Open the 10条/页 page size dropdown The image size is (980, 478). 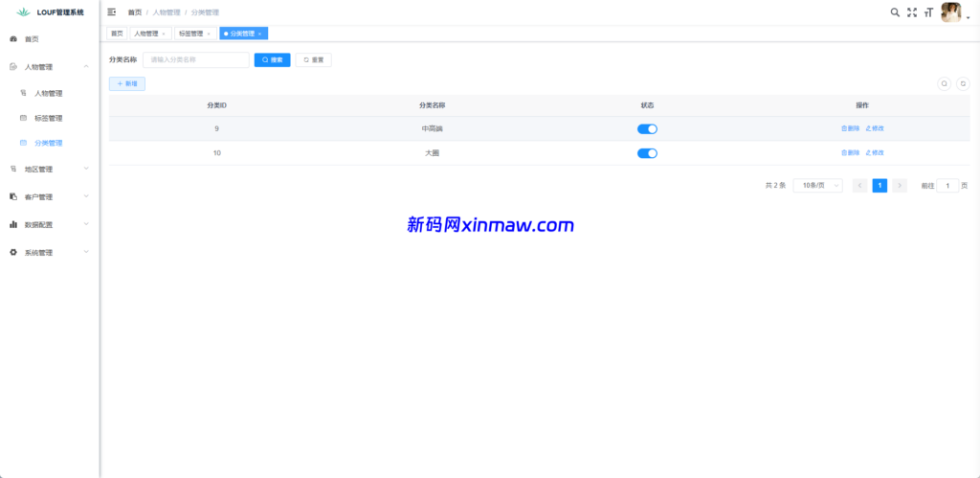pos(817,186)
